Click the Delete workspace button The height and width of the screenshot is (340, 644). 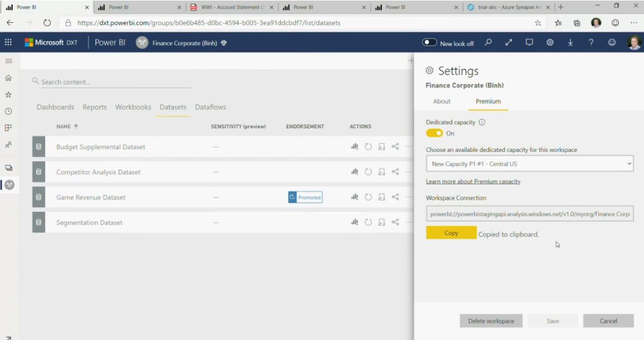point(491,321)
